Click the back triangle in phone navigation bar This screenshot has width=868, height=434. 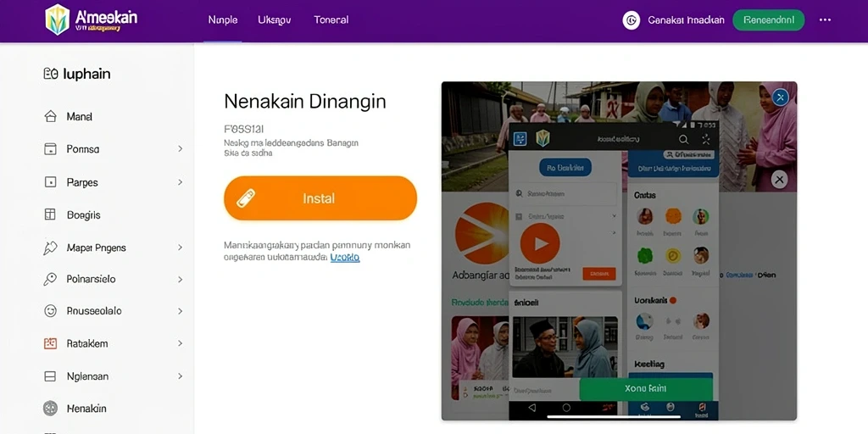(x=532, y=408)
